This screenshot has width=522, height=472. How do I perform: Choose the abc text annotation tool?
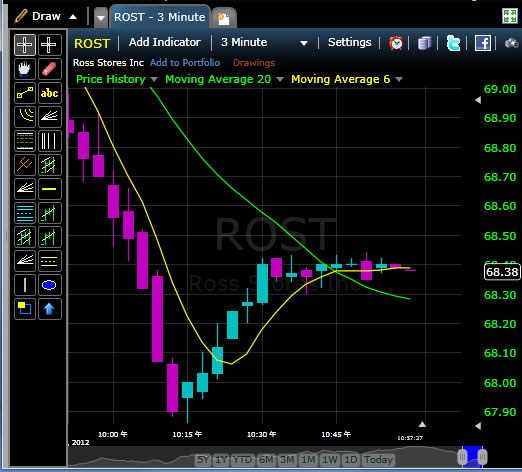[x=49, y=93]
